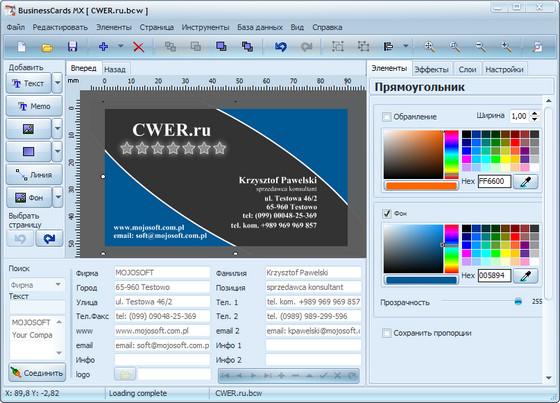Switch to the Эффекты tab

(431, 69)
